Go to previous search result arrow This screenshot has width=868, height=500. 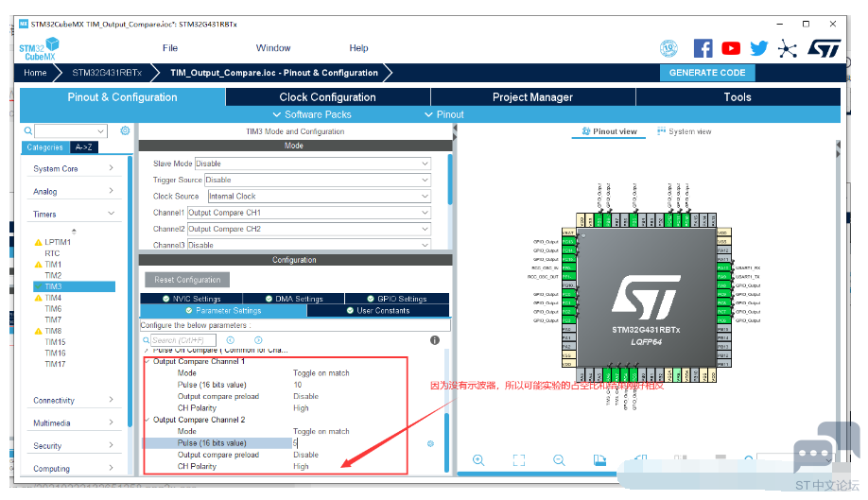[231, 340]
